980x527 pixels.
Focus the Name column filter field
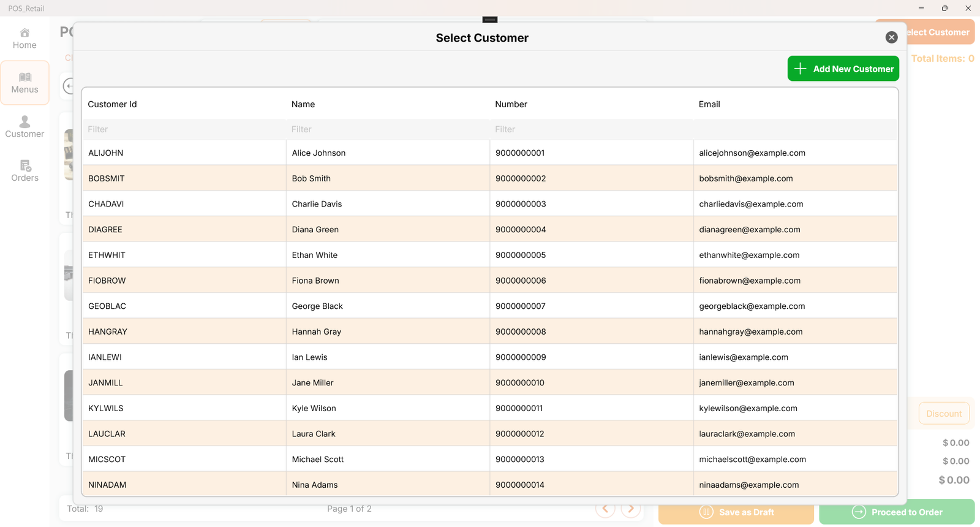(387, 129)
